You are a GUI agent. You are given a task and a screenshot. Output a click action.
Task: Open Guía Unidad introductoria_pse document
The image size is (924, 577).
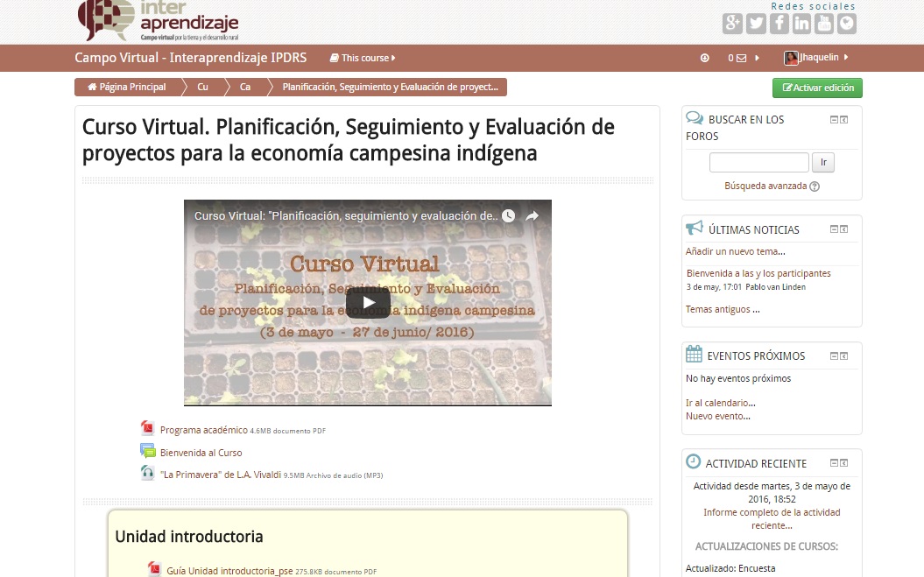pyautogui.click(x=229, y=571)
